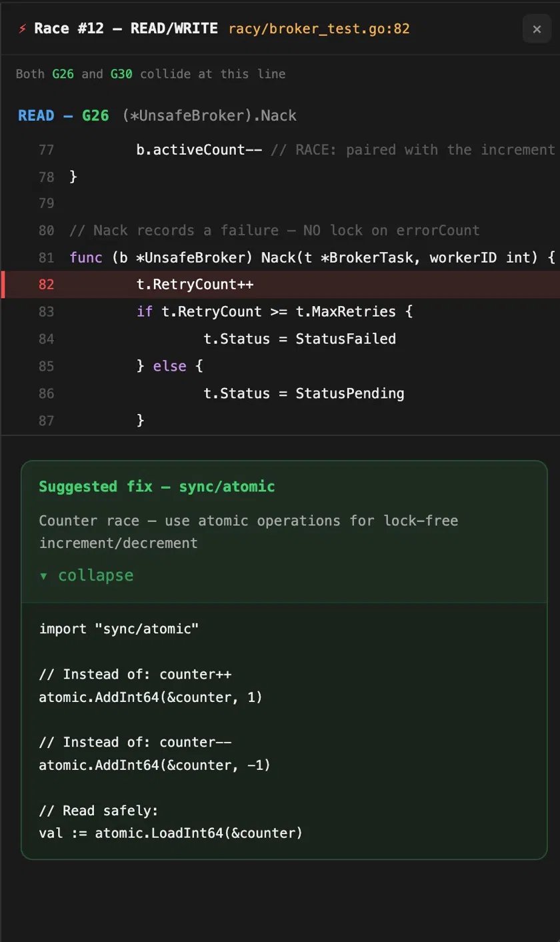This screenshot has width=560, height=942.
Task: Click the Race #12 — READ/WRITE title
Action: [x=126, y=29]
